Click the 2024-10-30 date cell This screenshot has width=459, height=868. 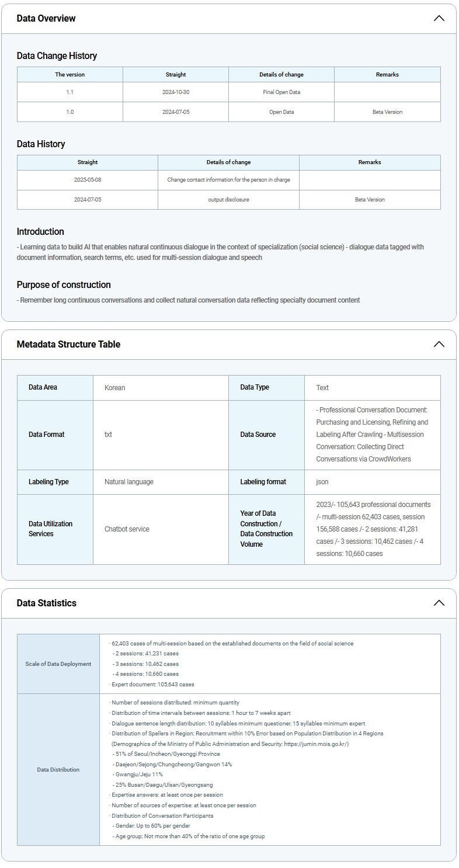click(x=176, y=92)
